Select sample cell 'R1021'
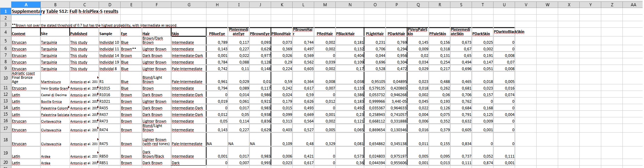Image resolution: width=644 pixels, height=168 pixels. [x=109, y=101]
